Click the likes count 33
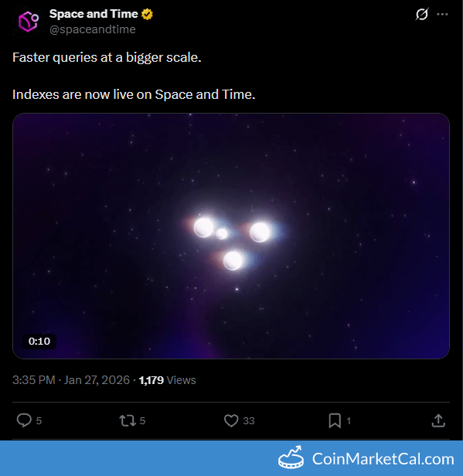This screenshot has width=463, height=476. [x=249, y=421]
